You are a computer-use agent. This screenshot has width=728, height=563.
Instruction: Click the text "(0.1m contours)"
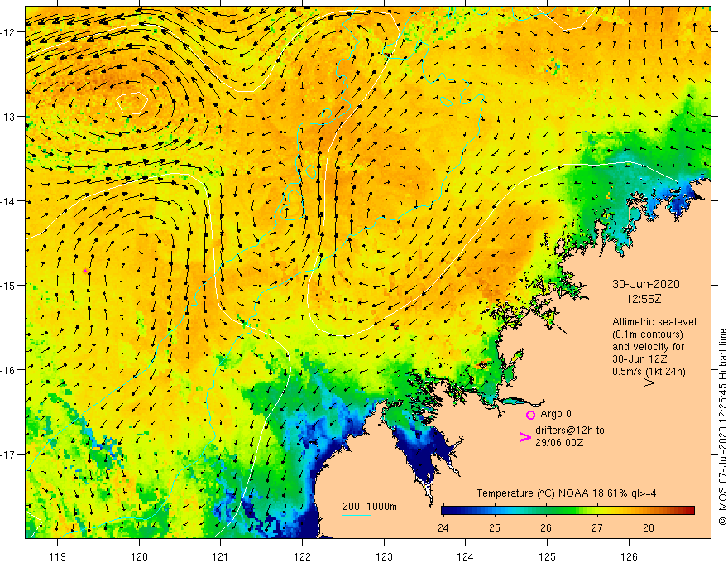(648, 334)
